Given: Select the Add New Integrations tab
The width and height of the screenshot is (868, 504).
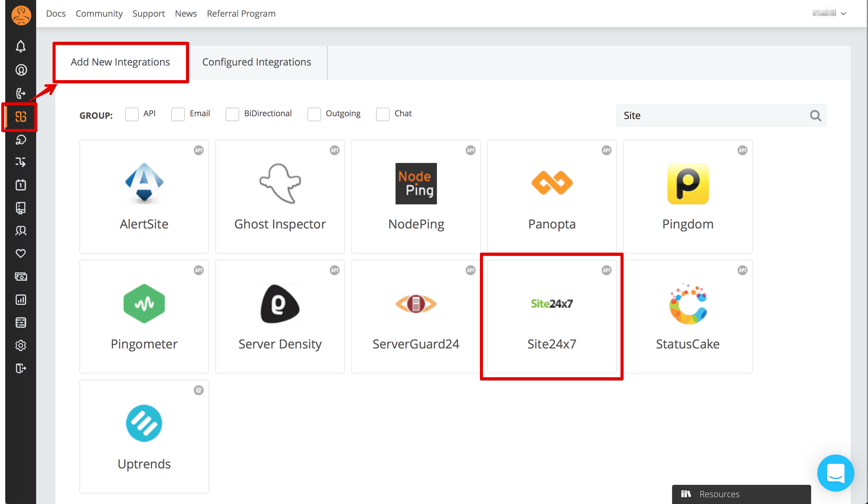Looking at the screenshot, I should 120,62.
